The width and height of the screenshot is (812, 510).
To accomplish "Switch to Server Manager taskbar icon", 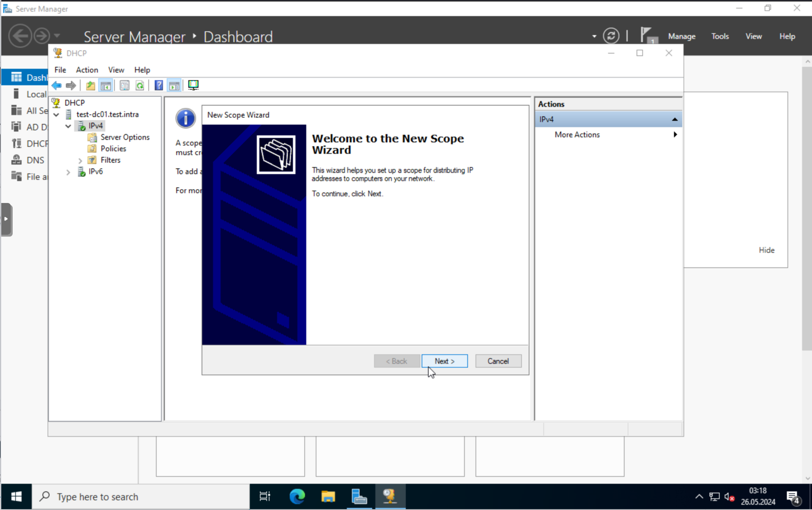I will (x=359, y=496).
